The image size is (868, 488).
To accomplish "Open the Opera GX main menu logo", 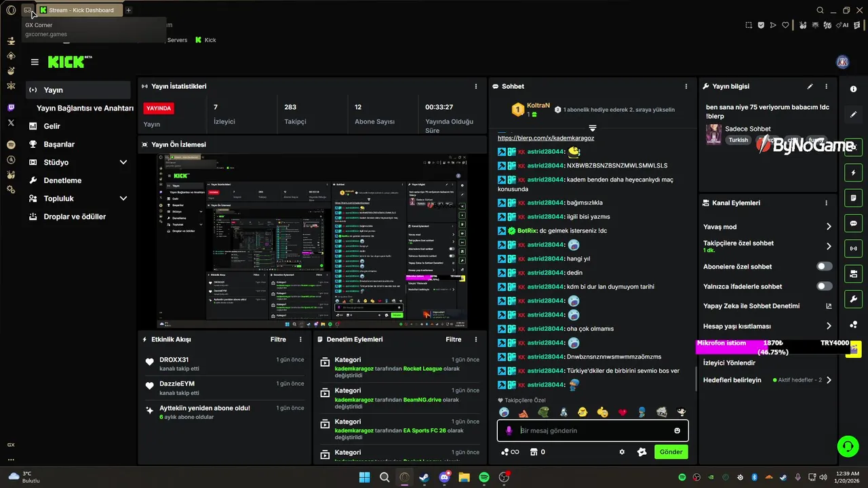I will pos(11,10).
